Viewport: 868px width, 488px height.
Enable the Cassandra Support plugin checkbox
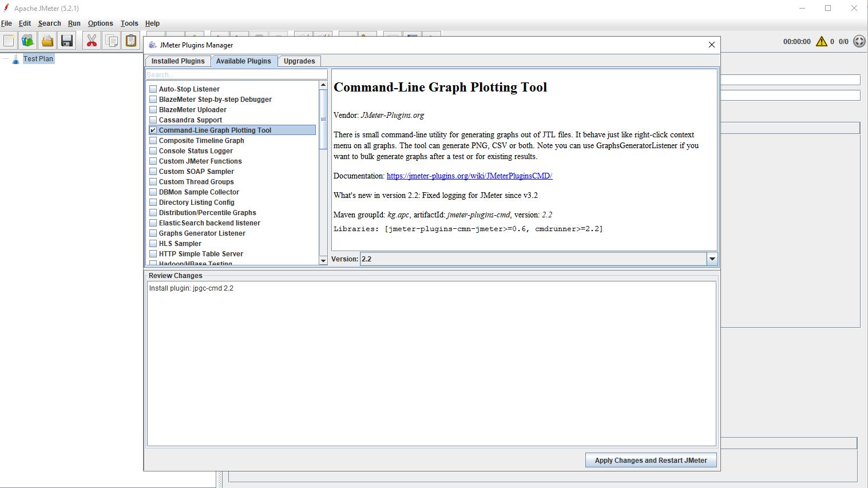click(153, 120)
